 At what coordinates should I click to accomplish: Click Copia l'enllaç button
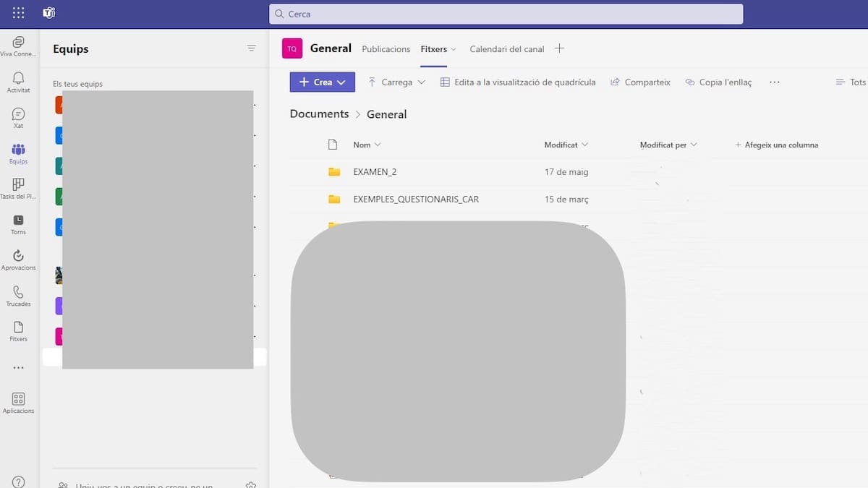click(718, 82)
